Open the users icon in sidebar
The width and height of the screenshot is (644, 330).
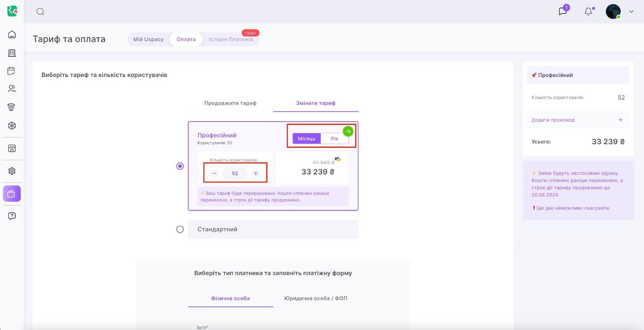click(12, 89)
